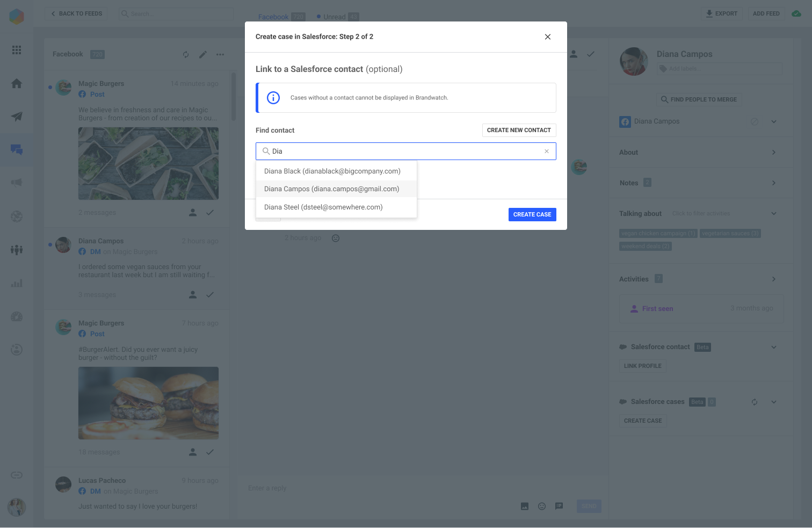Attach an image to the reply
This screenshot has width=812, height=528.
click(x=525, y=506)
